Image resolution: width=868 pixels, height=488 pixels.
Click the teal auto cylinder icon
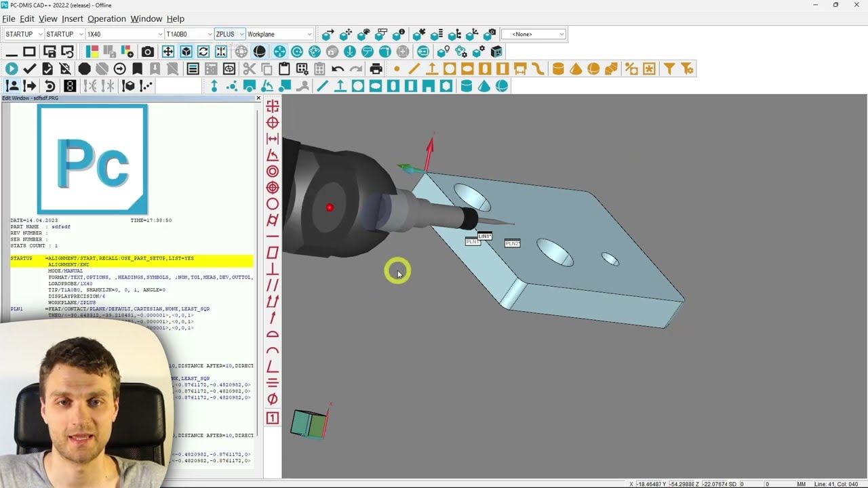click(x=466, y=86)
